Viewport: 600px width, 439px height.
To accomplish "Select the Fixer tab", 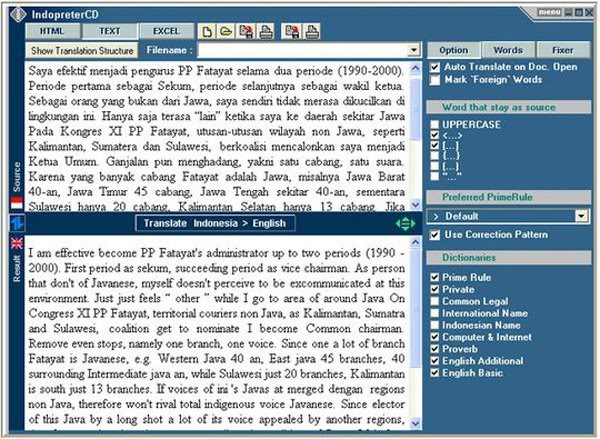I will pos(563,50).
